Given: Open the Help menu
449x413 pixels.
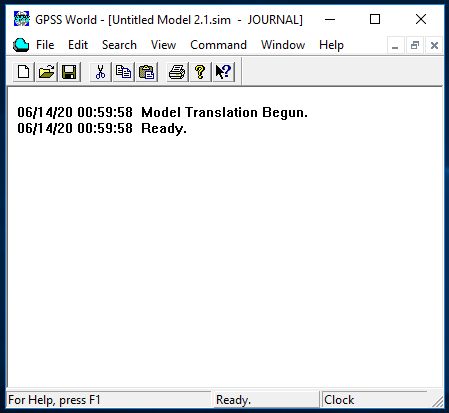Looking at the screenshot, I should click(331, 45).
